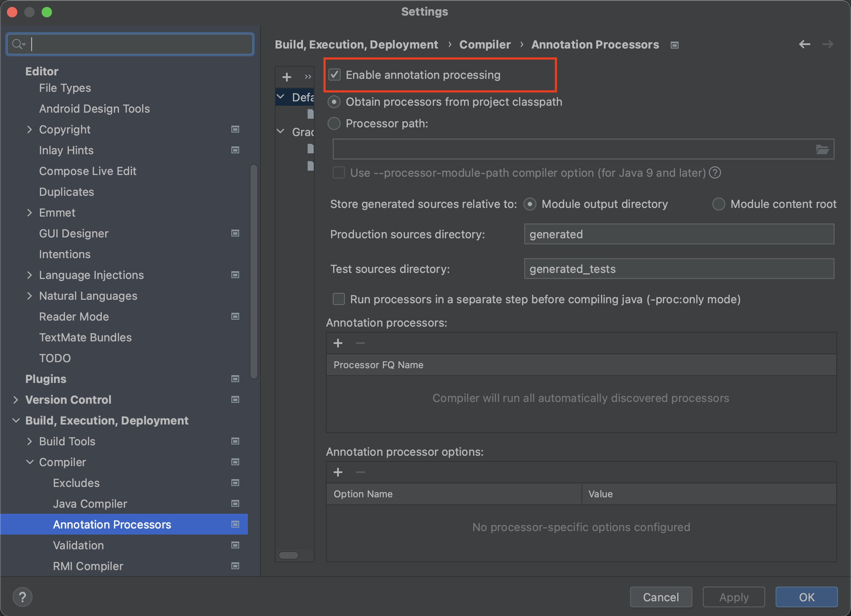Collapse the Compiler tree node
Image resolution: width=851 pixels, height=616 pixels.
(29, 462)
